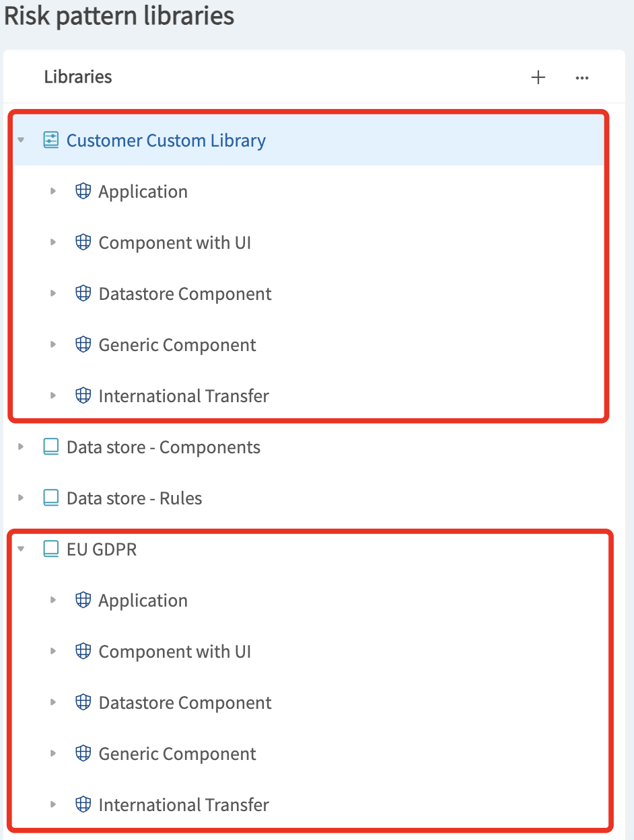
Task: Collapse the EU GDPR library
Action: 20,549
